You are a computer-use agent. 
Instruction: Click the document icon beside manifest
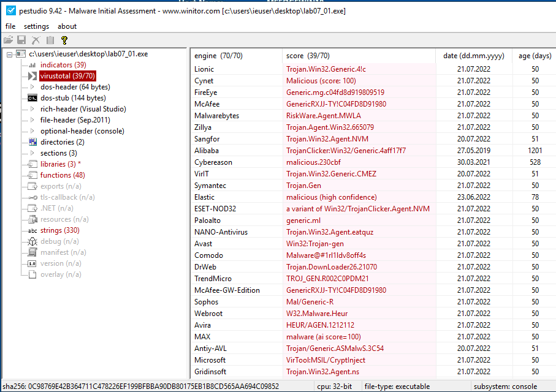pos(32,252)
